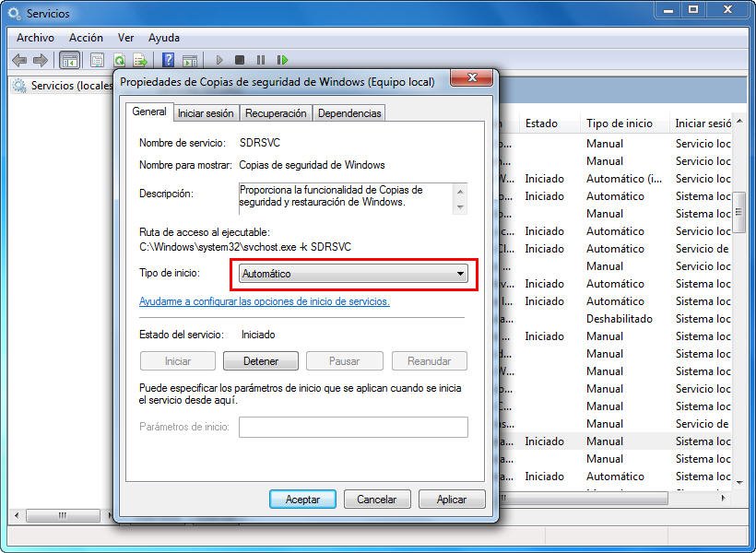Click the Export list toolbar icon
The height and width of the screenshot is (553, 756).
click(140, 60)
